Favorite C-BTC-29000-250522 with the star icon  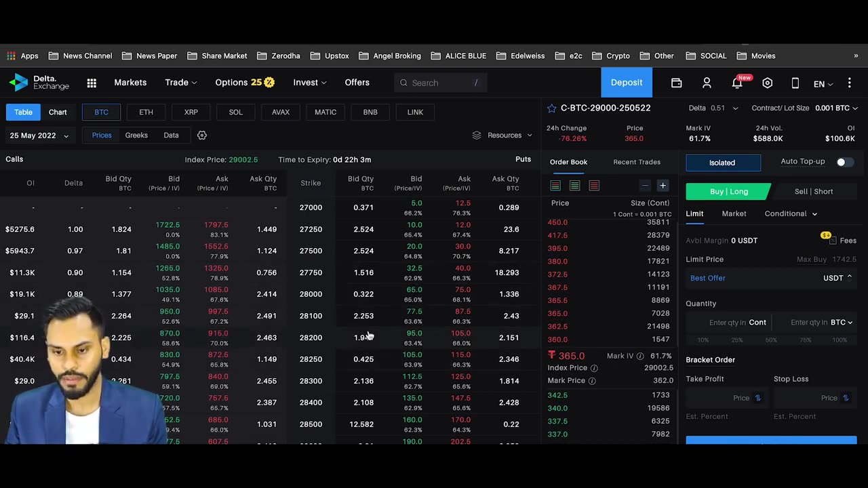[x=553, y=108]
